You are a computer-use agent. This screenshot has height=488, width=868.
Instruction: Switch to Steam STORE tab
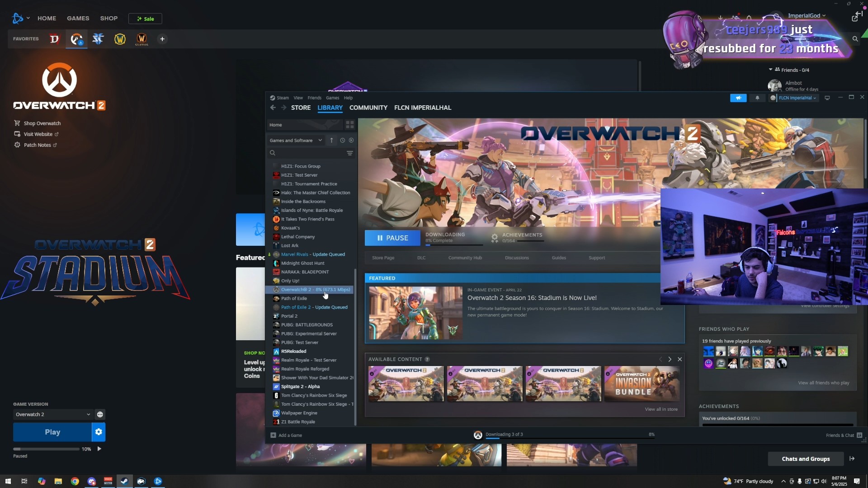[301, 108]
